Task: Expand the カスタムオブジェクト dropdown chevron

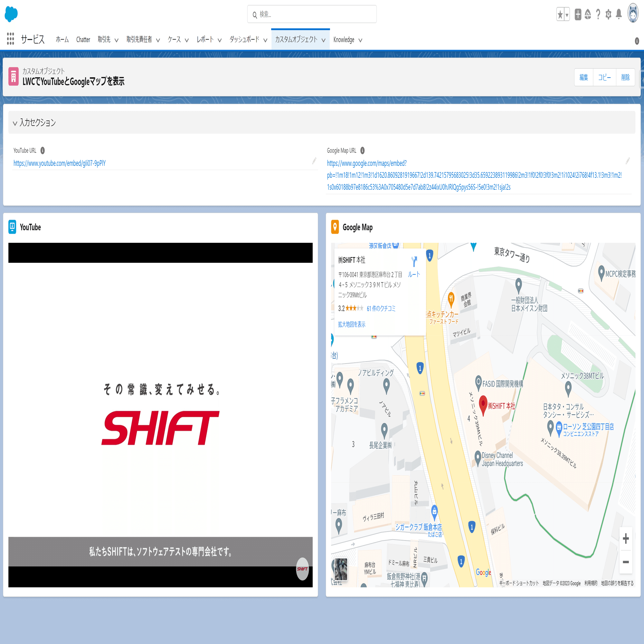Action: [x=323, y=40]
